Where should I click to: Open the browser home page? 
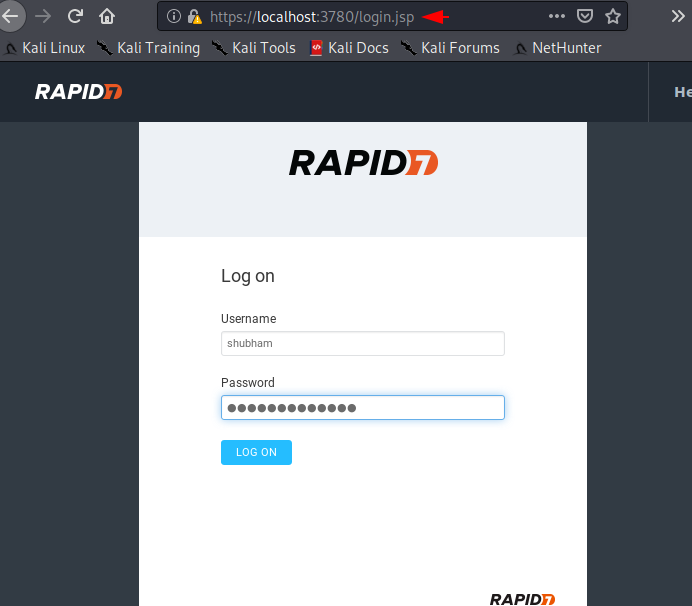point(107,16)
